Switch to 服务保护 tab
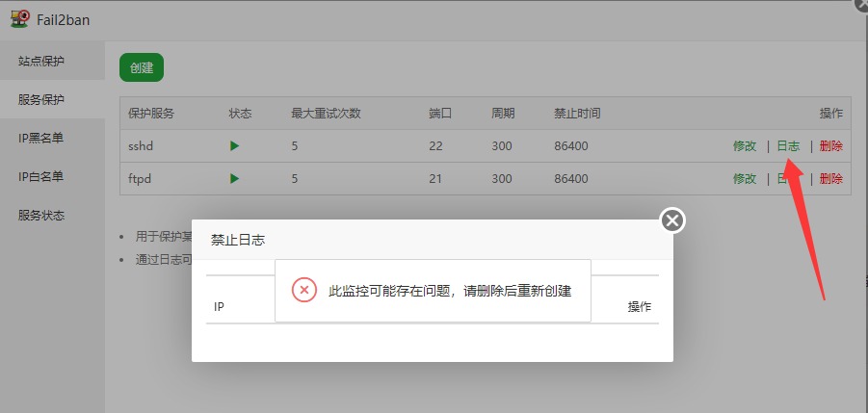Screen dimensions: 868x413 pyautogui.click(x=52, y=99)
